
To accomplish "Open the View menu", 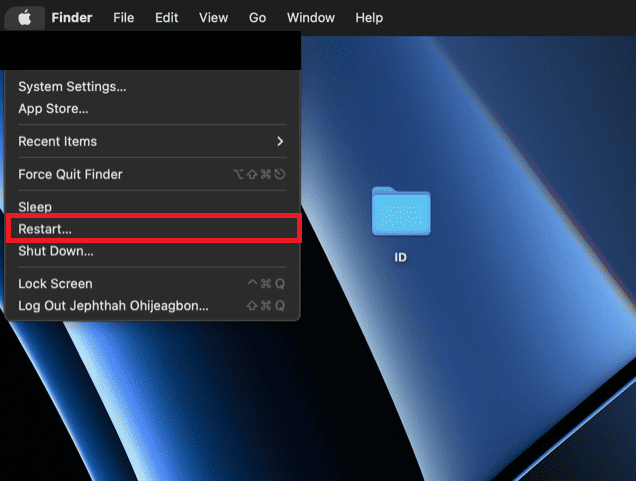I will [213, 18].
